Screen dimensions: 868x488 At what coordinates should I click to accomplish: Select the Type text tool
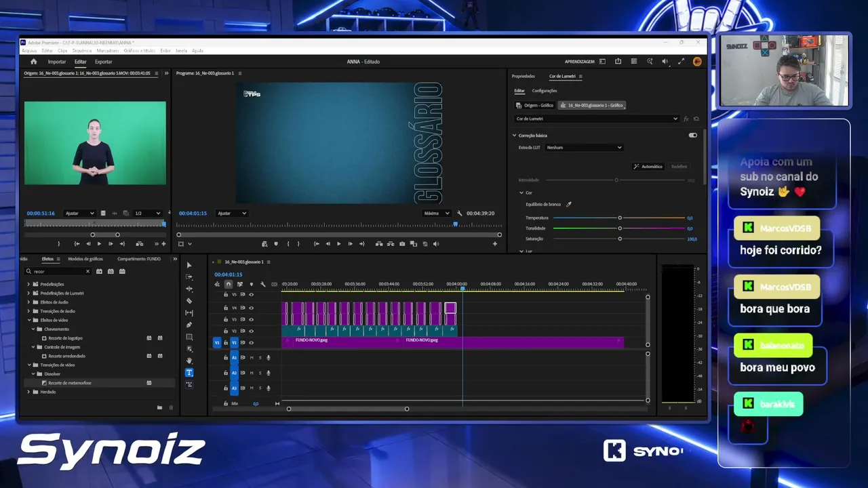189,373
